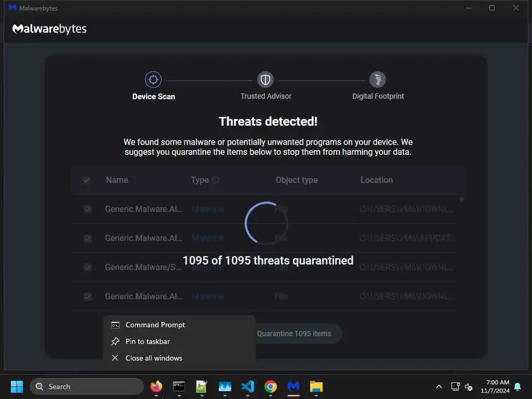Click the quarantine progress spinner
Screen dimensions: 532x399
pyautogui.click(x=267, y=223)
